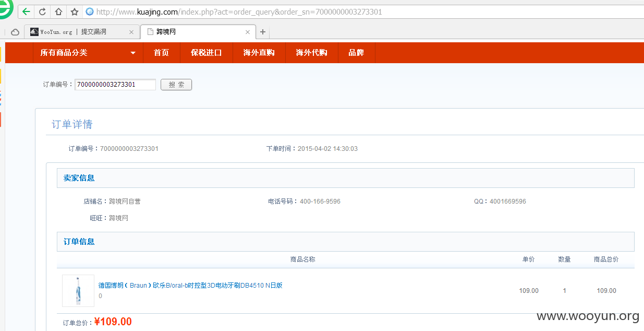
Task: Click the 卖家信息 section header
Action: 345,178
